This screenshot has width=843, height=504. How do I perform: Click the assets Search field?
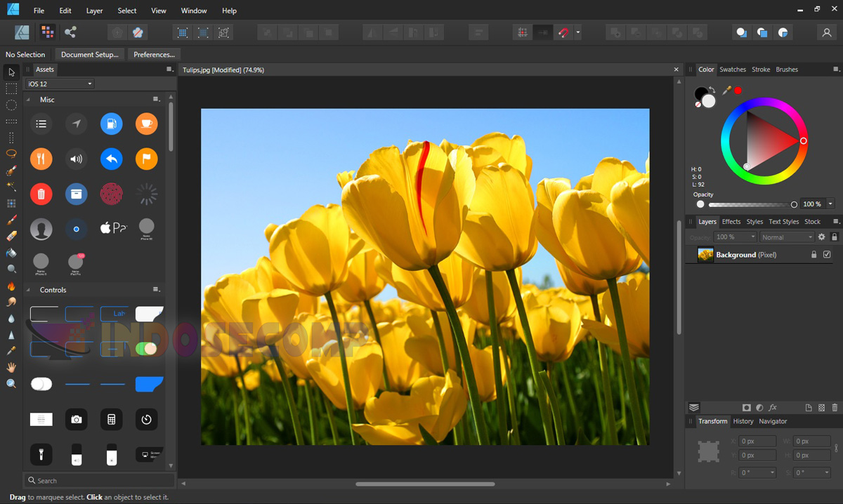[98, 480]
